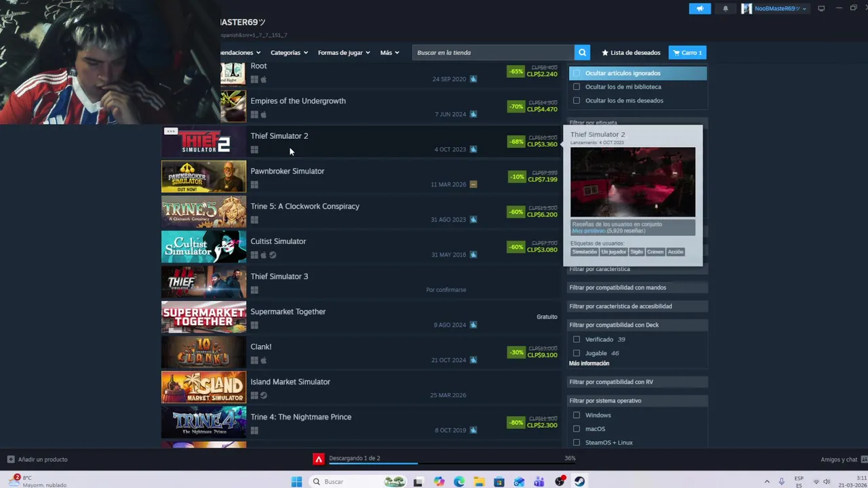868x488 pixels.
Task: Expand the Formas de jugar menu
Action: coord(344,52)
